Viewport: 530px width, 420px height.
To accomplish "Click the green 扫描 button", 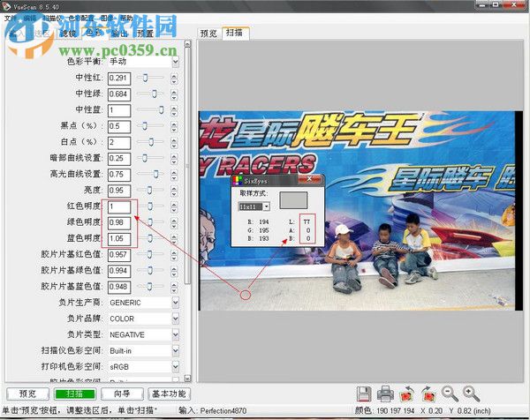I will point(75,394).
